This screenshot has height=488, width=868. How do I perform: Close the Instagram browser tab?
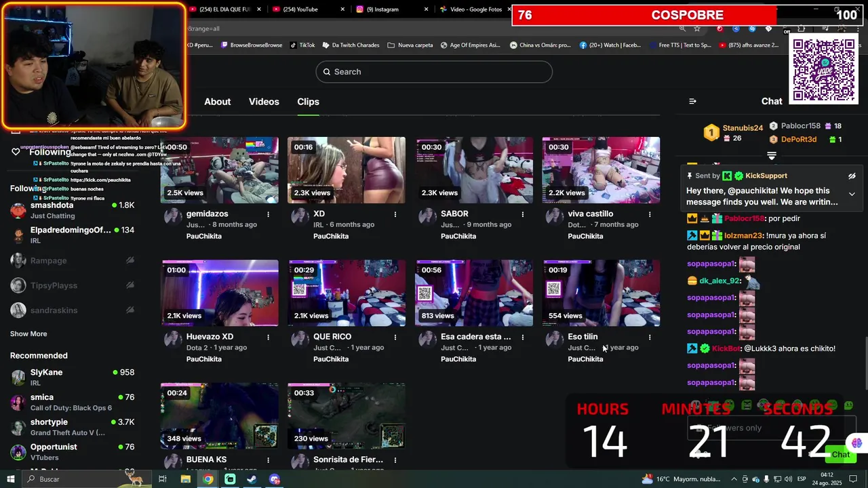click(427, 9)
